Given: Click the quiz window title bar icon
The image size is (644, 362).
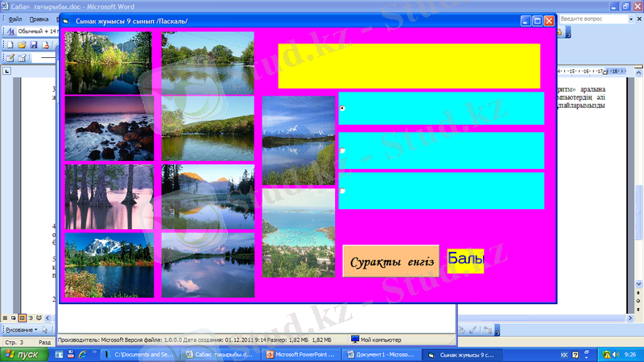Looking at the screenshot, I should coord(66,21).
